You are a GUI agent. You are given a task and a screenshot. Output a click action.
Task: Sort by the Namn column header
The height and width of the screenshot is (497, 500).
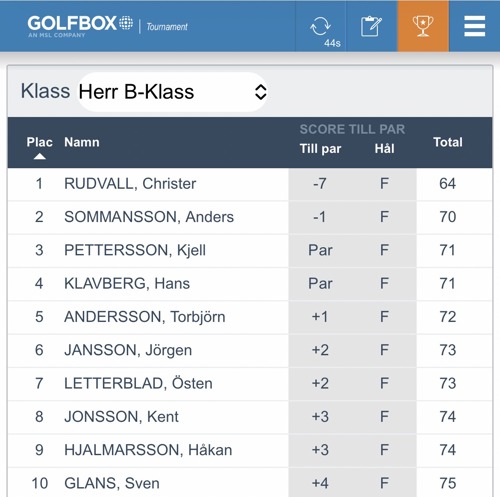(x=82, y=142)
